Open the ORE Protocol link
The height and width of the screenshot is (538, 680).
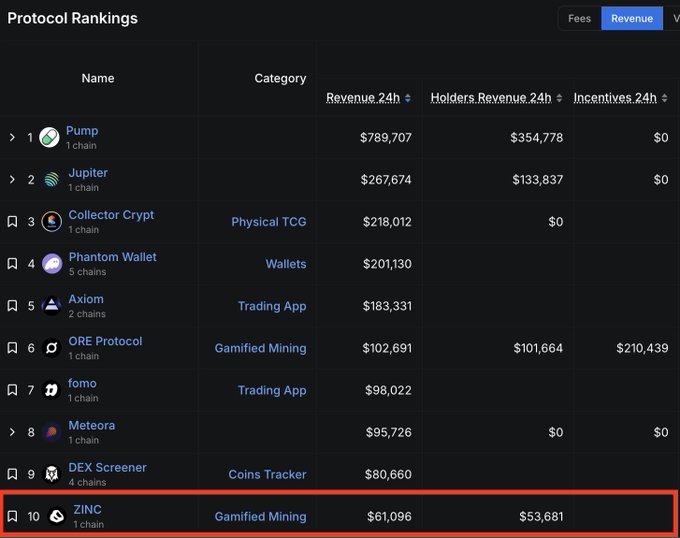105,341
